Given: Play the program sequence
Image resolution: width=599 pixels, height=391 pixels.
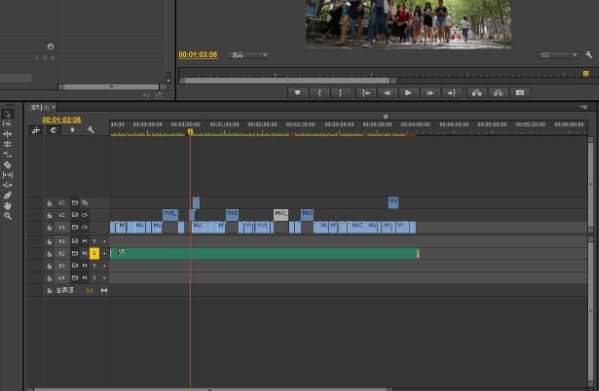Looking at the screenshot, I should click(x=408, y=93).
